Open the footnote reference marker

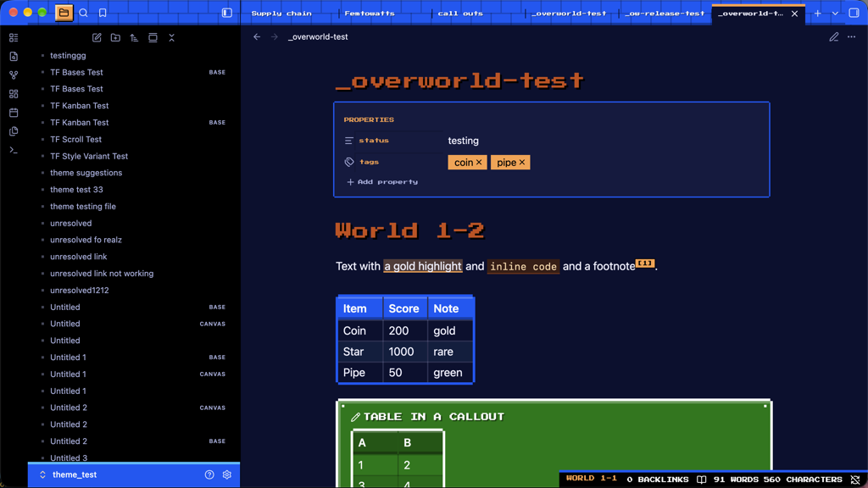click(645, 263)
